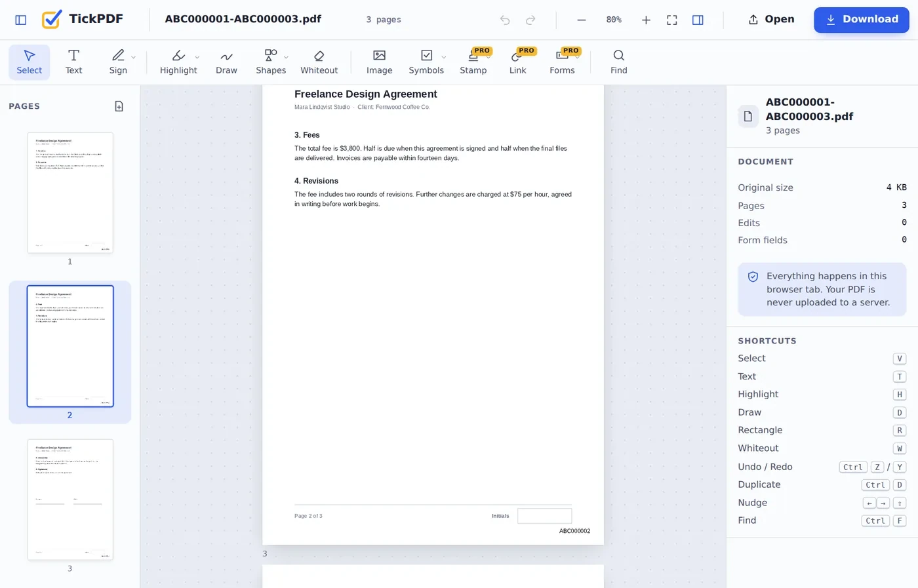Viewport: 918px width, 588px height.
Task: Undo the last edit
Action: (x=505, y=20)
